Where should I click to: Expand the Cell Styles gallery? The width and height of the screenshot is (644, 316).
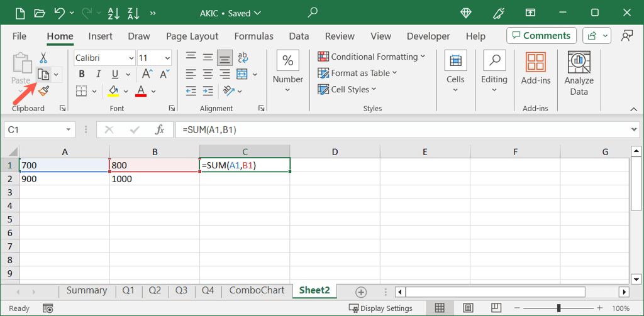(347, 89)
